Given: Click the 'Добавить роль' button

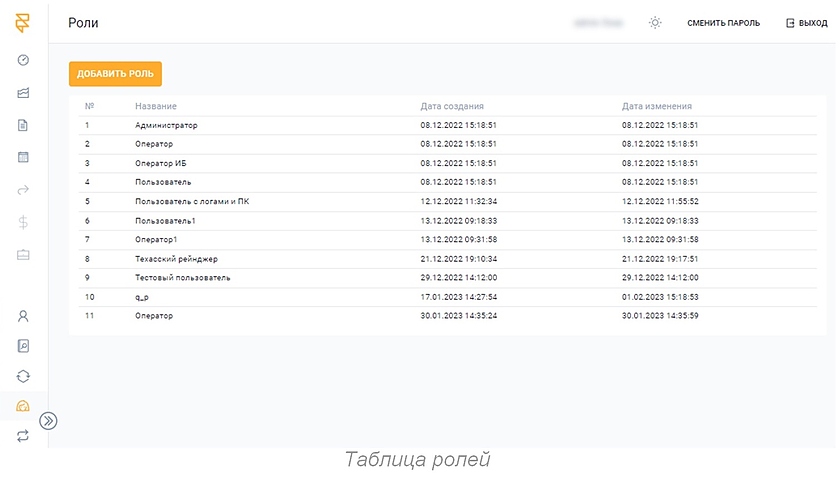Looking at the screenshot, I should pyautogui.click(x=115, y=74).
